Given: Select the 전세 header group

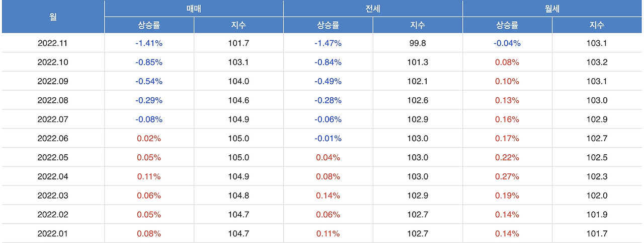Looking at the screenshot, I should (373, 9).
